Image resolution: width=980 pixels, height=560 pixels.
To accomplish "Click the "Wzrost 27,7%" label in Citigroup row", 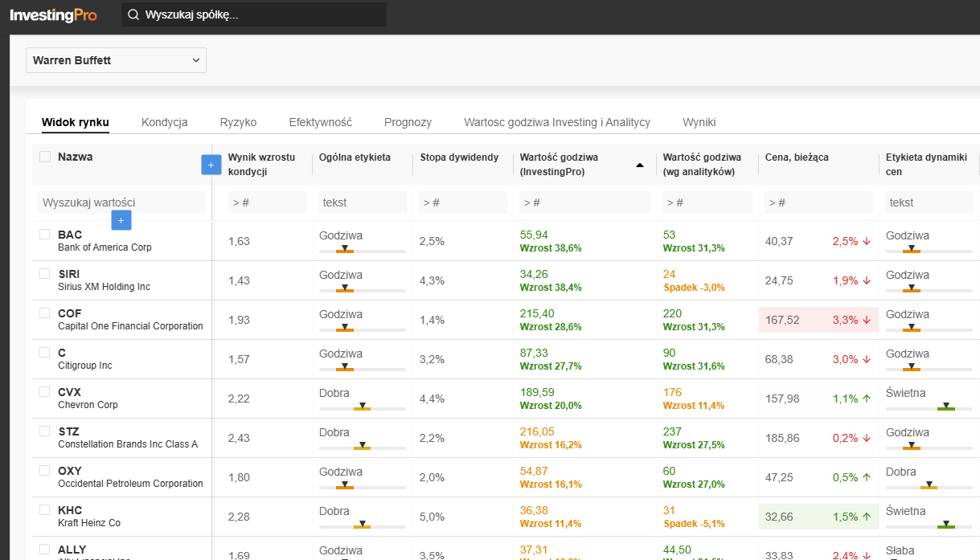I will click(551, 366).
